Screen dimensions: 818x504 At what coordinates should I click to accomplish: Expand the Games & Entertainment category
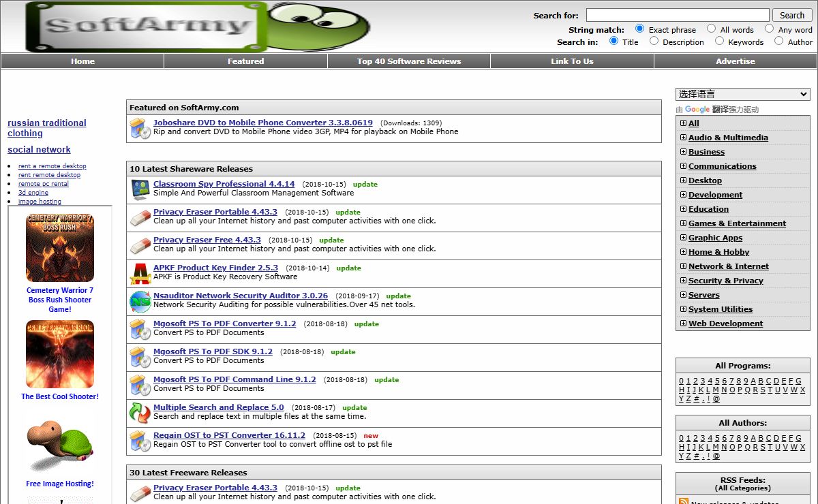pos(683,223)
